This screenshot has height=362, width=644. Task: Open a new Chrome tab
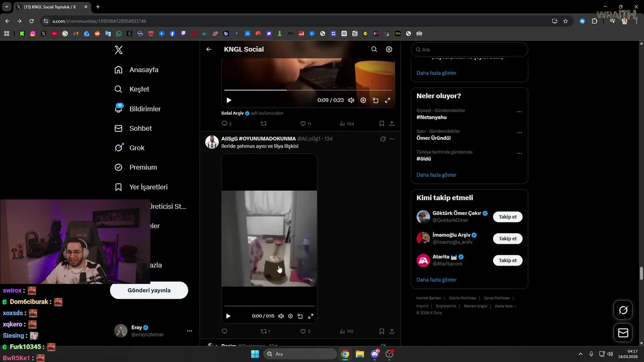point(98,7)
